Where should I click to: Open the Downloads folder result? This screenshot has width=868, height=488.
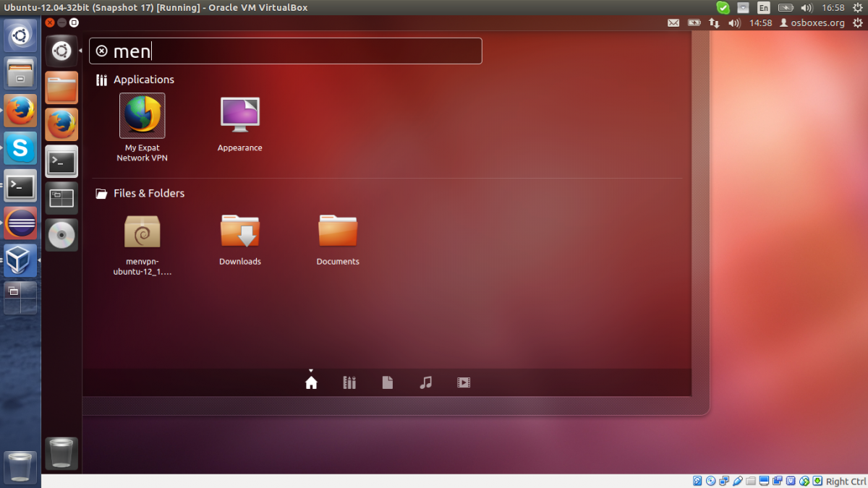point(239,230)
